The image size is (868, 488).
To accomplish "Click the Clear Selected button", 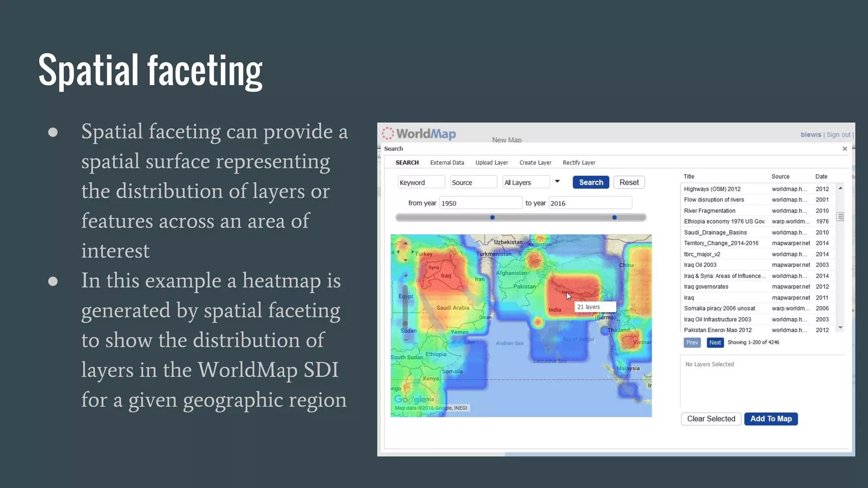I will point(711,419).
